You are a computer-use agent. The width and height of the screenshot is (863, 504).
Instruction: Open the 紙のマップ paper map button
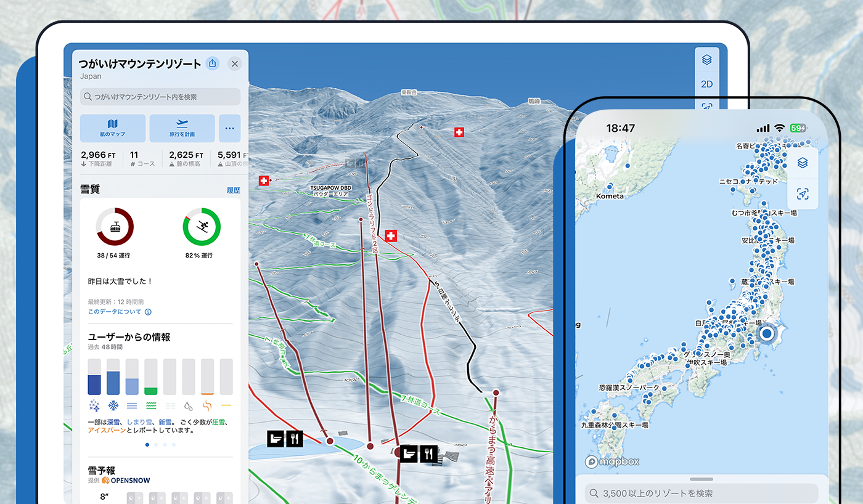point(113,128)
